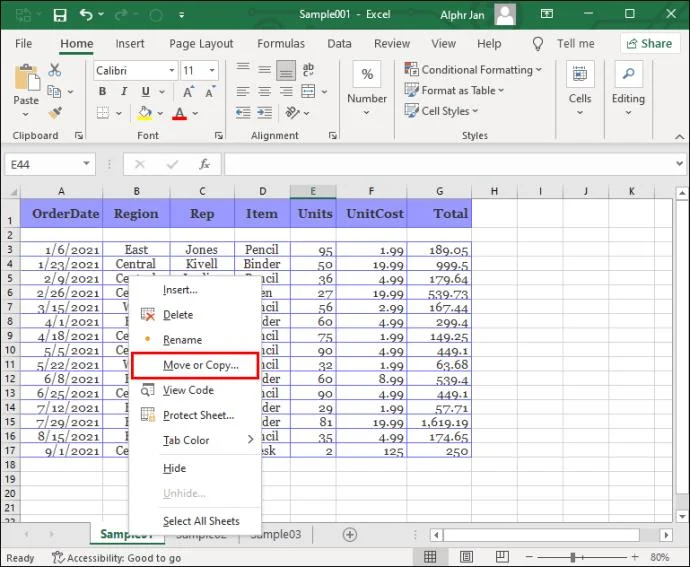Apply red font color A
Image resolution: width=690 pixels, height=567 pixels.
pos(180,114)
